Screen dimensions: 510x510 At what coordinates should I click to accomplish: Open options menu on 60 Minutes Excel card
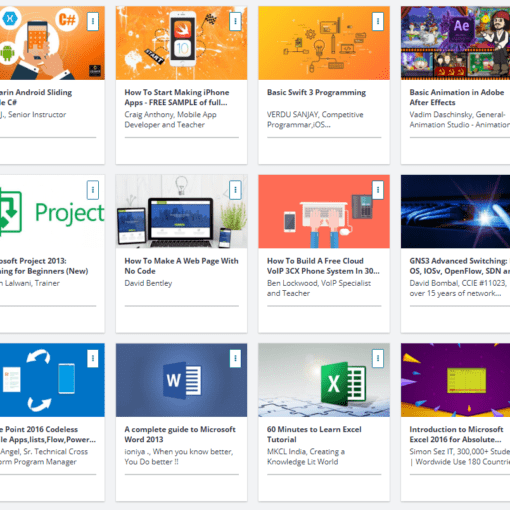click(378, 358)
